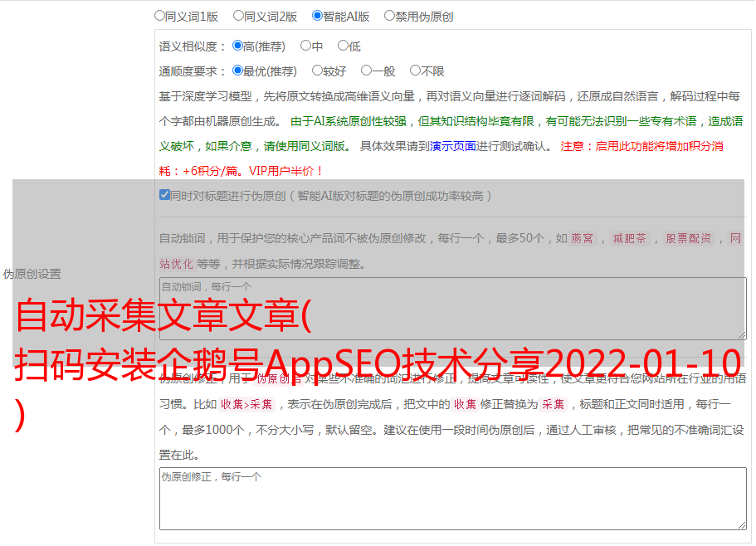Select the 同义词1版 radio option

click(159, 16)
